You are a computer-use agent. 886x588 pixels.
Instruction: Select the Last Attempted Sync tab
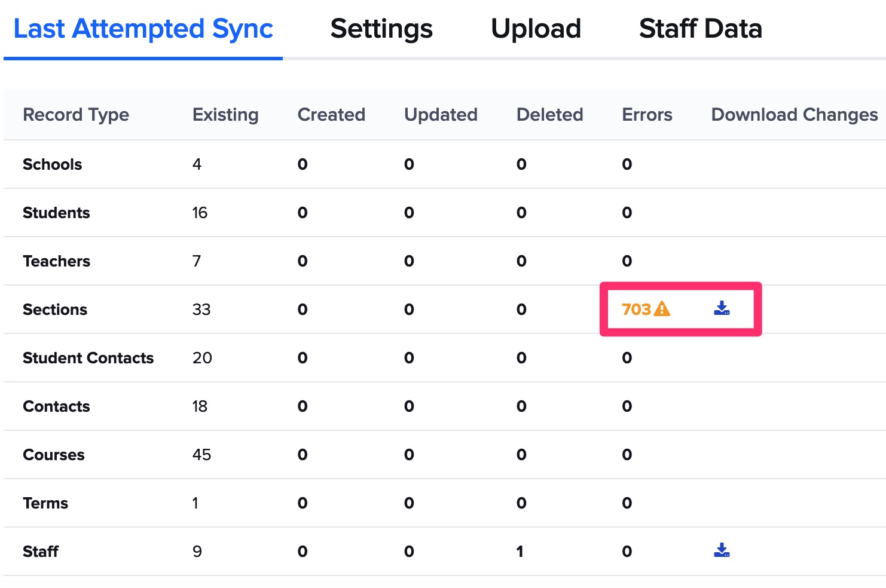click(x=143, y=28)
